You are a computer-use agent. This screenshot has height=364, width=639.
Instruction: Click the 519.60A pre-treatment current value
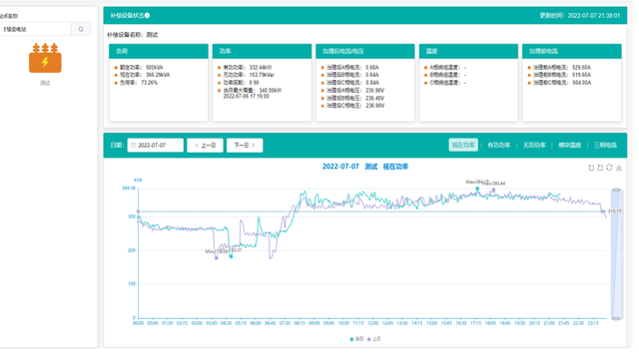click(581, 75)
